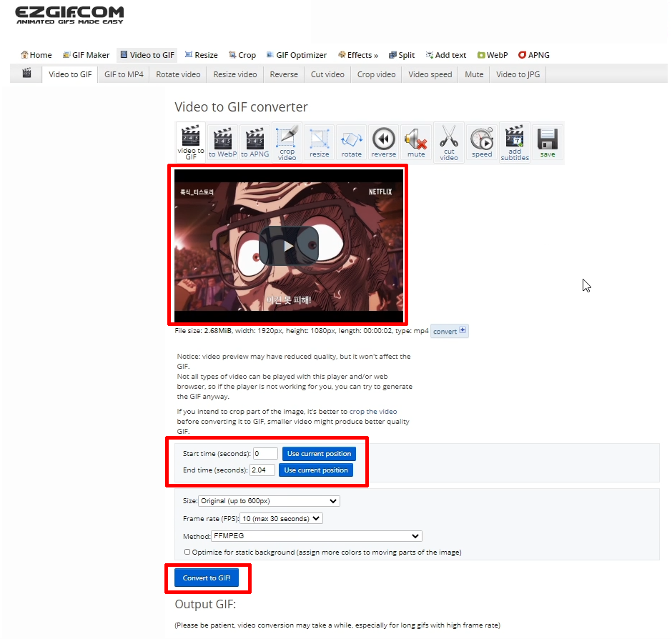Open Add text in the top menu
Viewport: 672px width, 639px height.
[445, 55]
